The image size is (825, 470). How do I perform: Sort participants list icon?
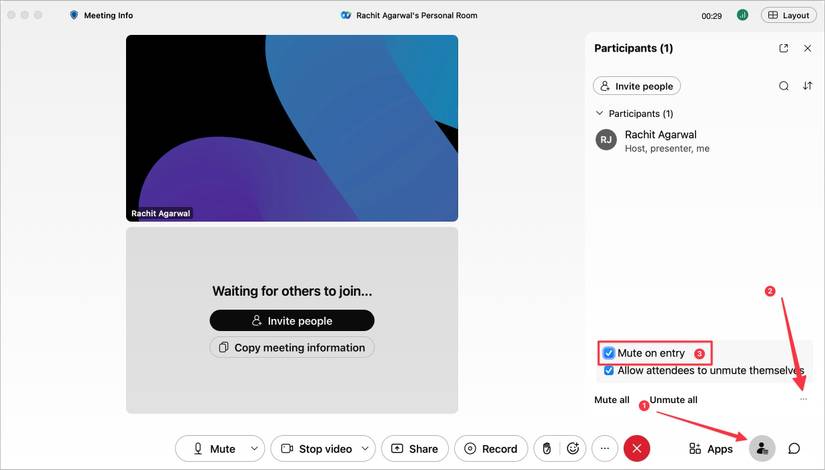coord(808,86)
